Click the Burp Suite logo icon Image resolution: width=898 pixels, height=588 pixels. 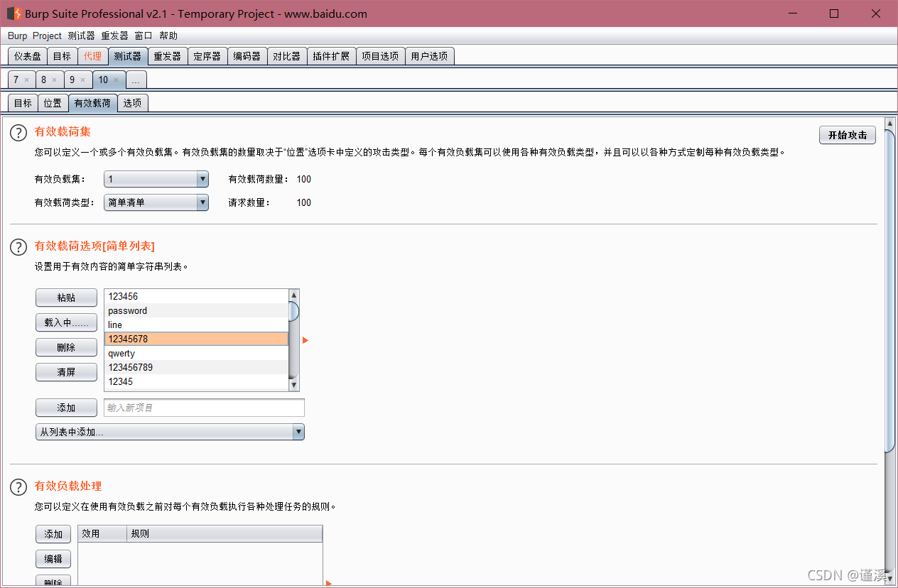click(x=13, y=13)
